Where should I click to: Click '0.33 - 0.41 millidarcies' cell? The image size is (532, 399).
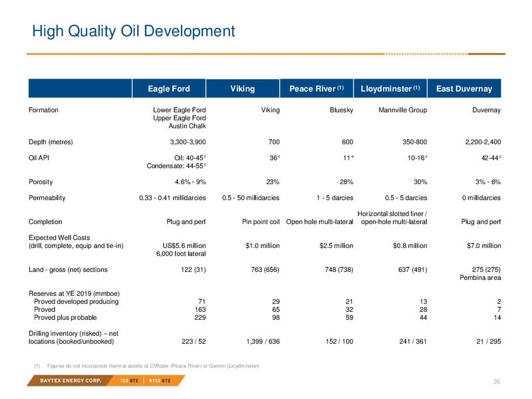(x=172, y=198)
